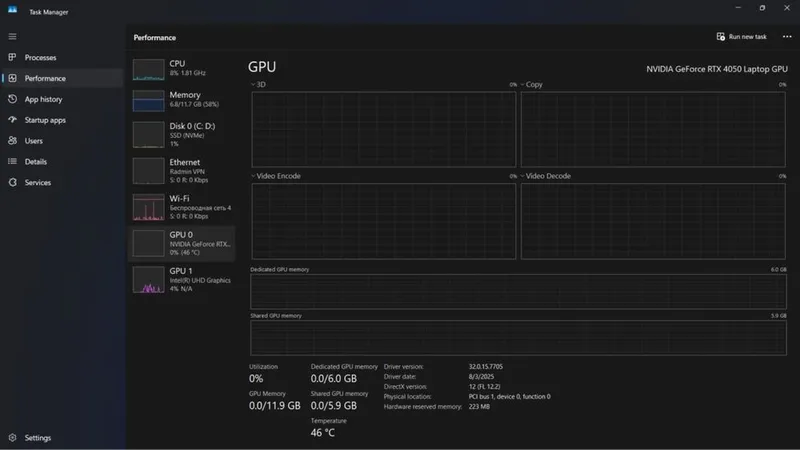Click the 0.0/5.9 GB shared memory value

coord(334,406)
